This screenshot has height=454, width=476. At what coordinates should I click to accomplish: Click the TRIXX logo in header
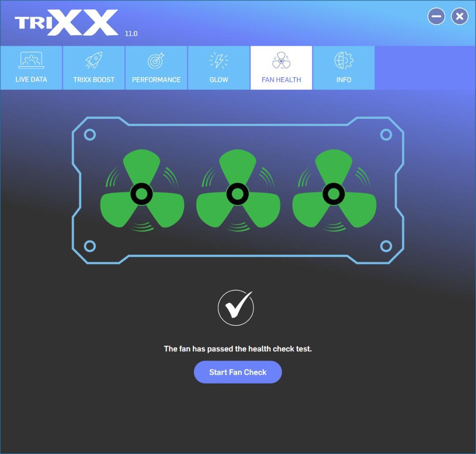(x=66, y=23)
